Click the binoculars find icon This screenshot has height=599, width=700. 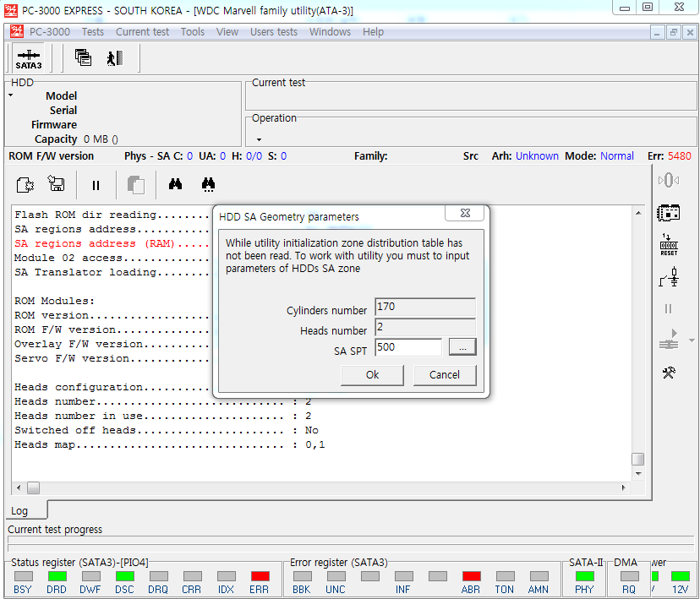click(x=176, y=183)
